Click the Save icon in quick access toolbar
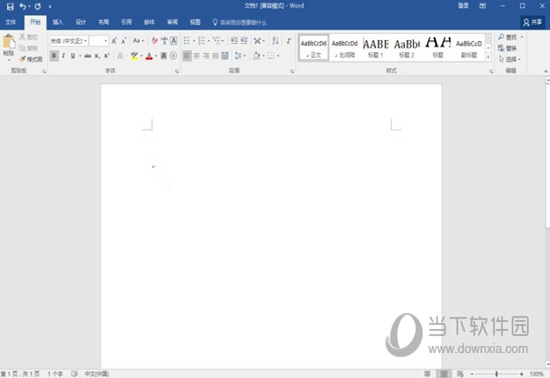The width and height of the screenshot is (550, 378). (x=10, y=6)
